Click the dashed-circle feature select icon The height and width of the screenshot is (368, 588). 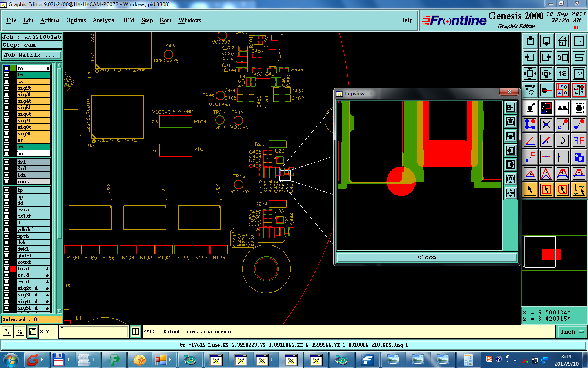click(x=579, y=108)
